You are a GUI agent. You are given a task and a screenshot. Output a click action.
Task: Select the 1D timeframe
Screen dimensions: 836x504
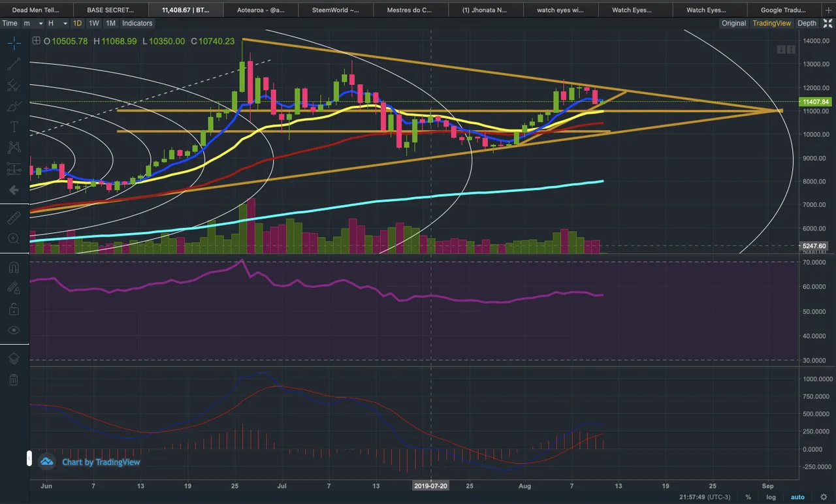77,23
